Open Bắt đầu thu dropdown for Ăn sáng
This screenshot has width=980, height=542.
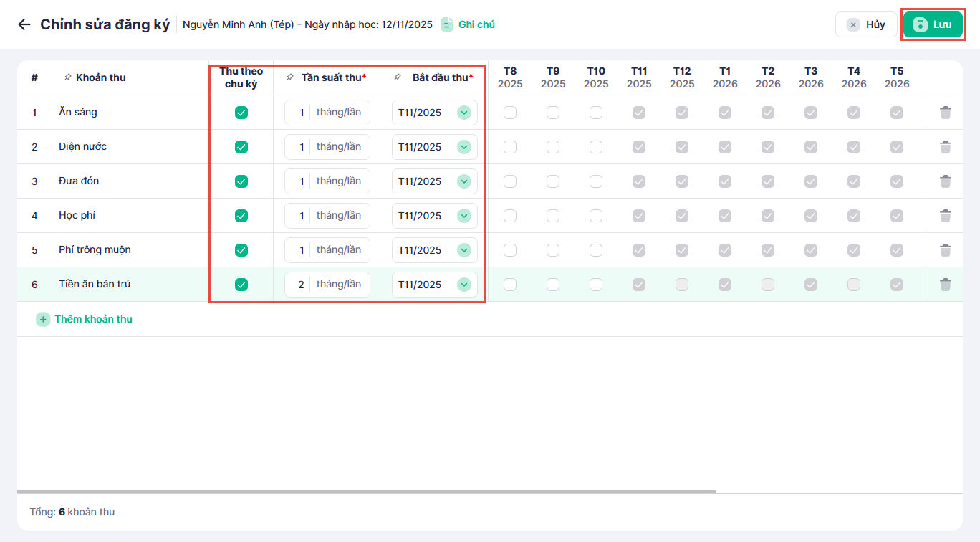464,113
